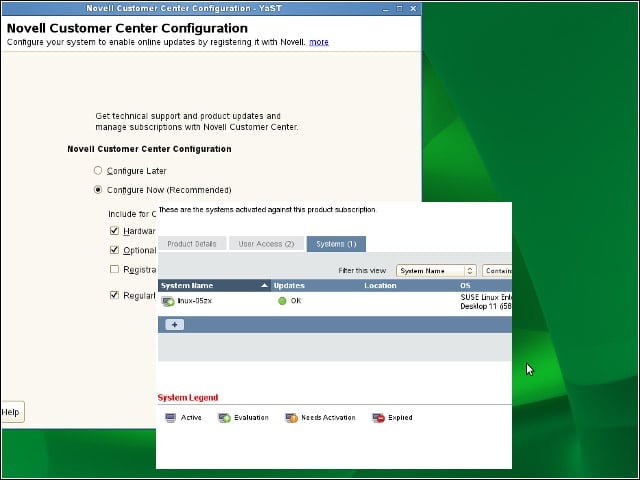Select Configure Now (Recommended) option
This screenshot has height=480, width=640.
[98, 190]
